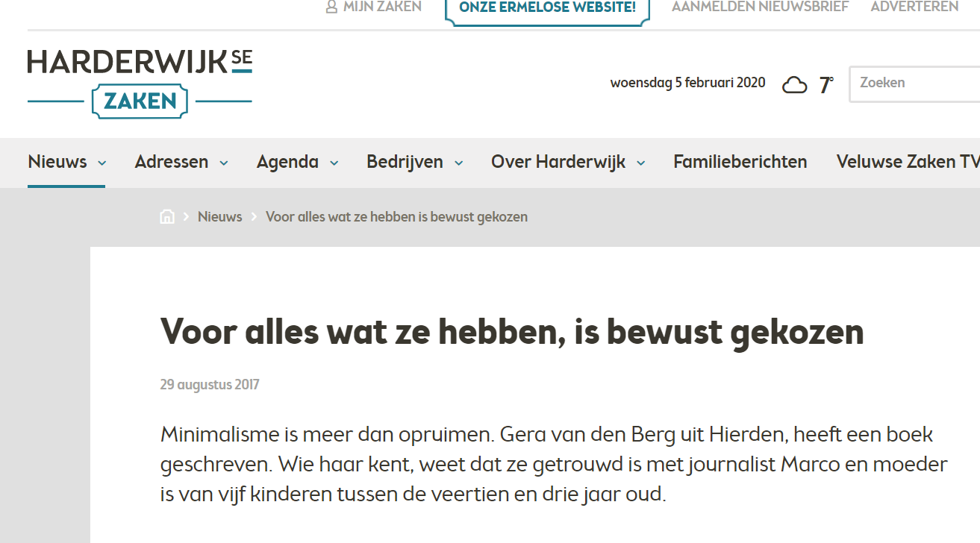Click the home icon in breadcrumb
This screenshot has height=543, width=980.
pos(167,217)
